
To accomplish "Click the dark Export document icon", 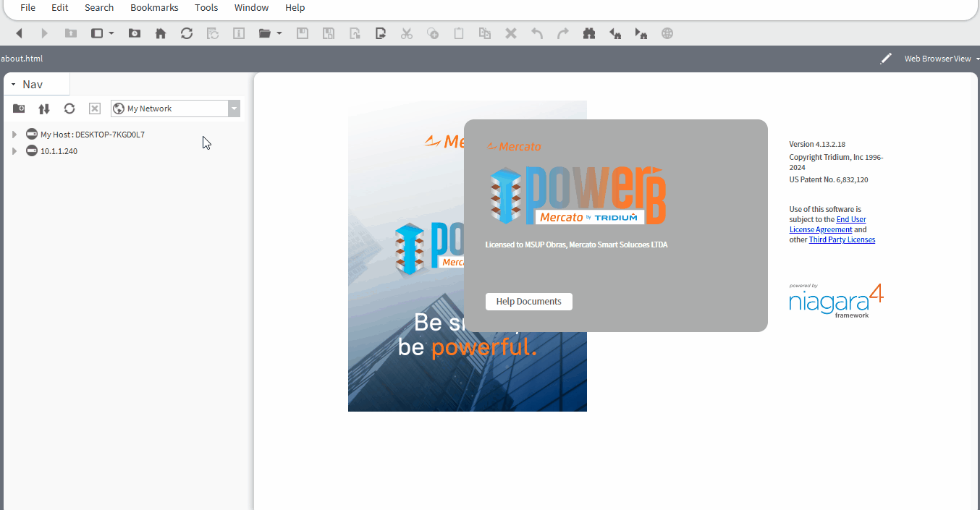I will (381, 33).
